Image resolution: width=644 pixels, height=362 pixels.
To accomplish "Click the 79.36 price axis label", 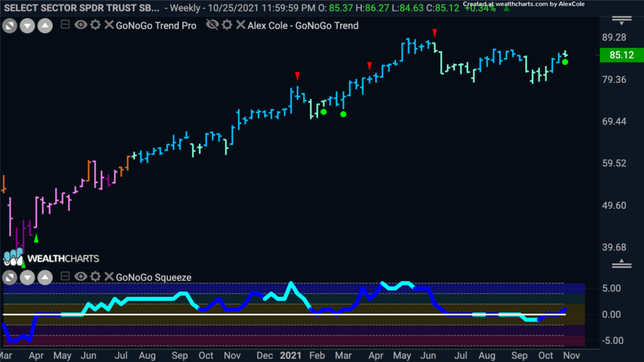I will (x=614, y=79).
